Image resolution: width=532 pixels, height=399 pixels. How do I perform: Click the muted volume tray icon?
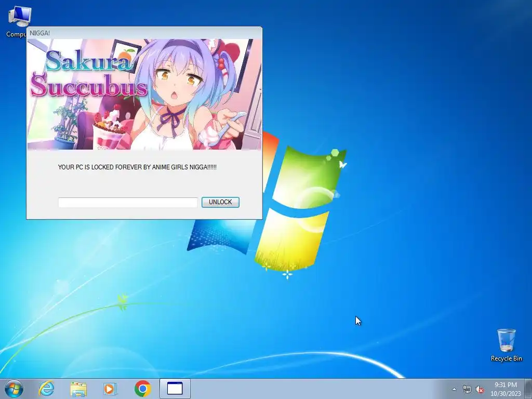pos(480,389)
